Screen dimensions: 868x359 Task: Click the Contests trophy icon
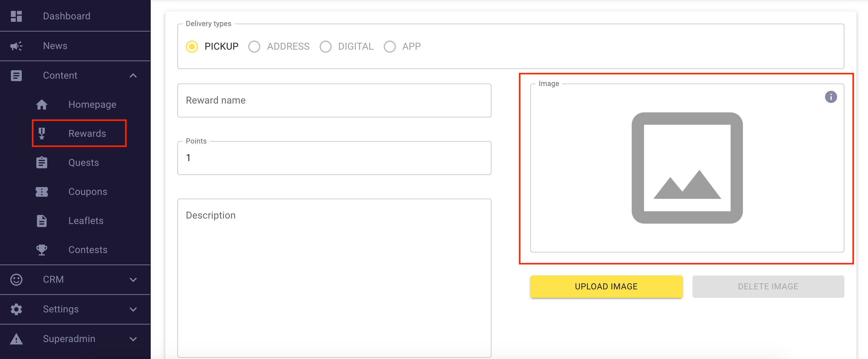tap(41, 250)
